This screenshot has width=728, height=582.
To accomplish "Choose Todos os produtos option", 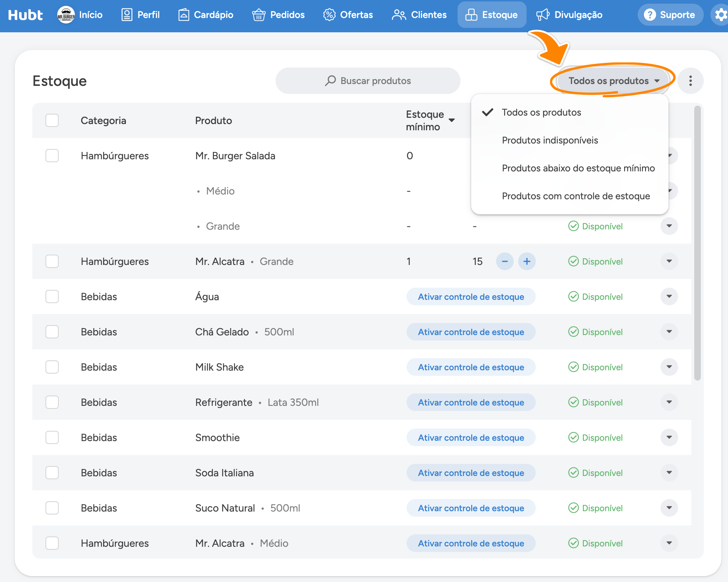I will click(569, 112).
